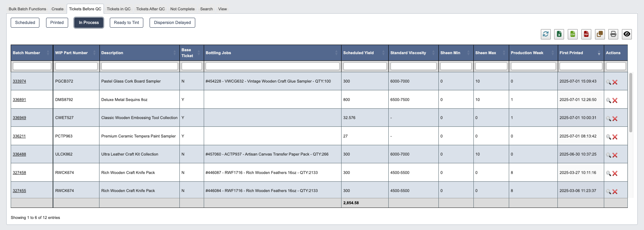View details for batch 336488
Viewport: 644px width, 230px height.
[x=608, y=155]
